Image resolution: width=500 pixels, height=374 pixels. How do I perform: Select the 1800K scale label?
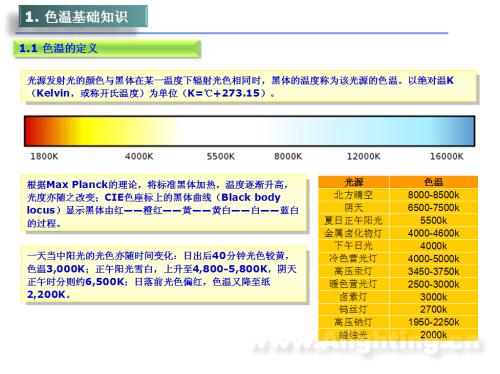(x=44, y=156)
